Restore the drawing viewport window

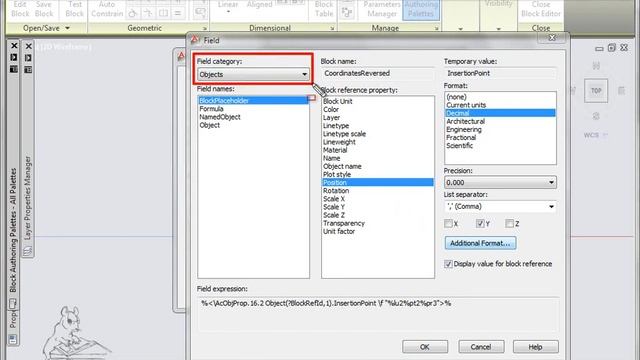(611, 48)
